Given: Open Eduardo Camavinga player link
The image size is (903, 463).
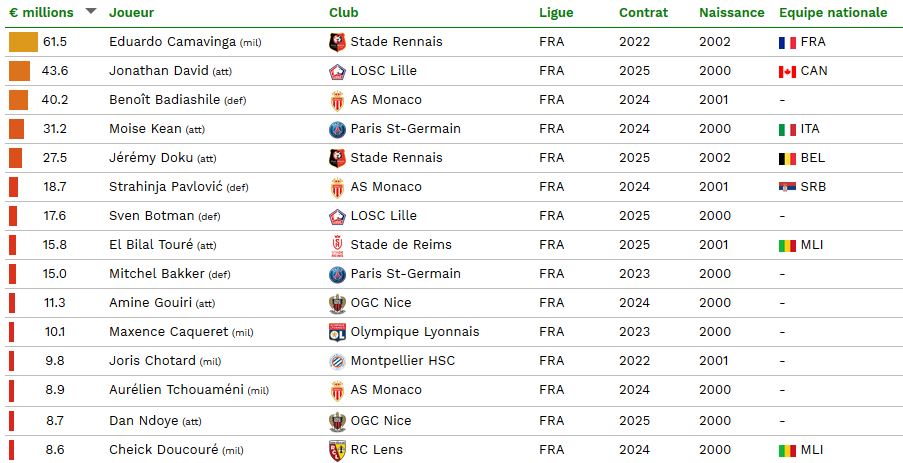Looking at the screenshot, I should click(x=173, y=42).
